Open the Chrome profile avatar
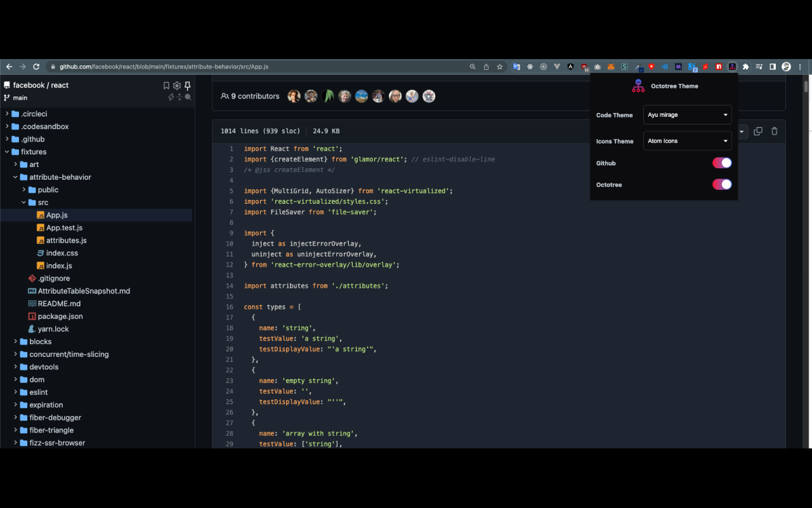Viewport: 812px width, 508px height. (x=787, y=67)
